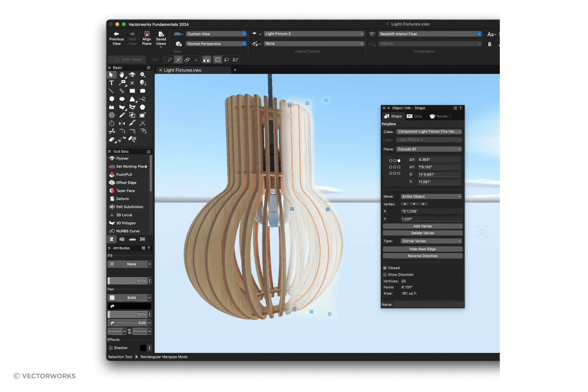Select the Light Fixtures.vwx document tab
The height and width of the screenshot is (392, 588).
[193, 70]
